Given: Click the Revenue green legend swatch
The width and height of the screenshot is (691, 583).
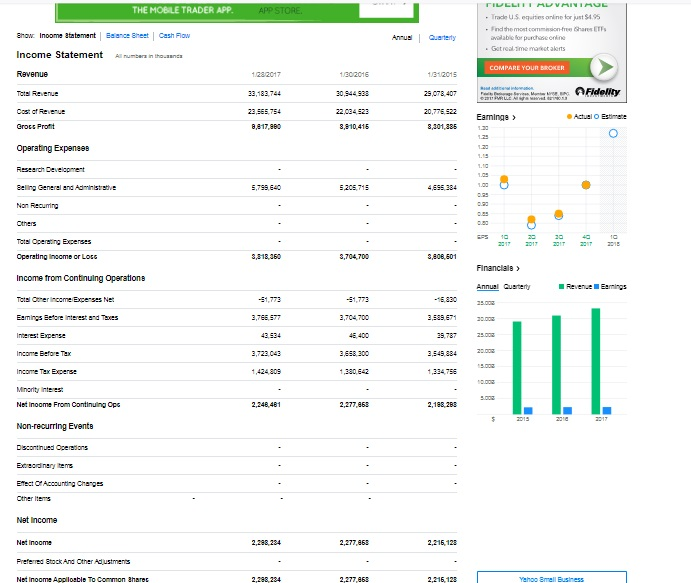Looking at the screenshot, I should click(x=561, y=286).
